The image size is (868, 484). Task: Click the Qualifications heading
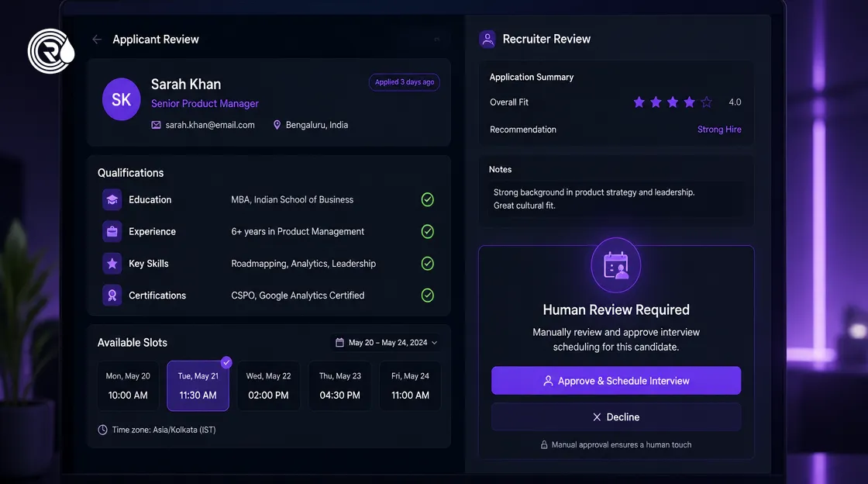(131, 173)
